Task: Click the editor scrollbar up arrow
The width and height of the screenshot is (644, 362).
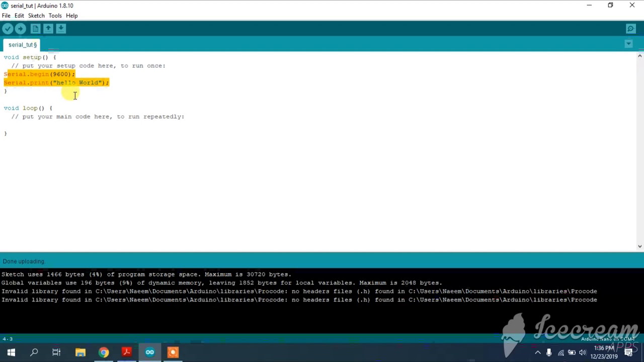Action: (640, 55)
